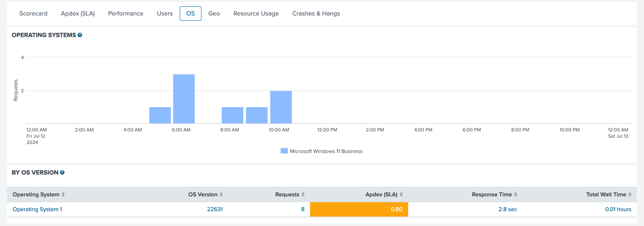Screen dimensions: 644x226
Task: Sort by Response Time column arrows
Action: [516, 194]
